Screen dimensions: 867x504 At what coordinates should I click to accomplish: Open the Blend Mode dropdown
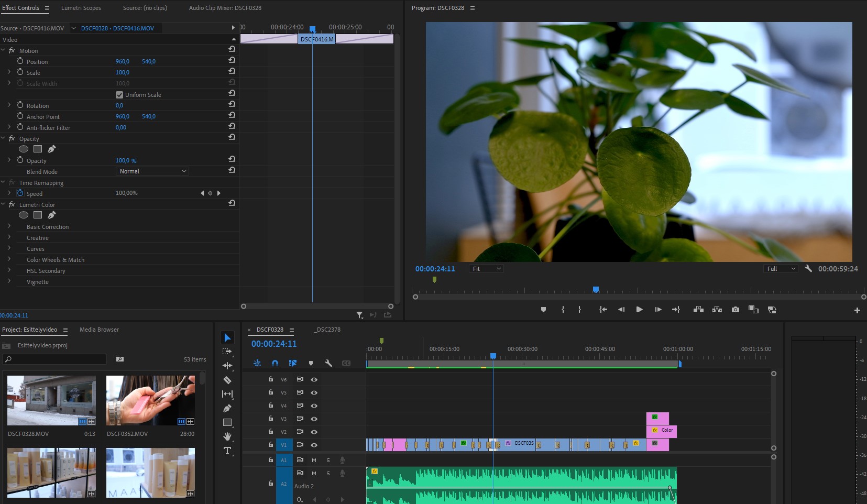point(152,171)
